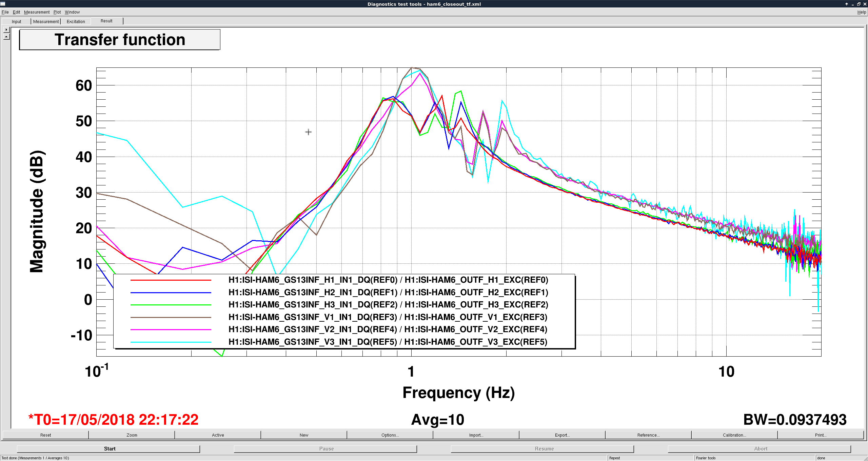The height and width of the screenshot is (461, 868).
Task: Click the red H1 legend line swatch
Action: tap(171, 280)
